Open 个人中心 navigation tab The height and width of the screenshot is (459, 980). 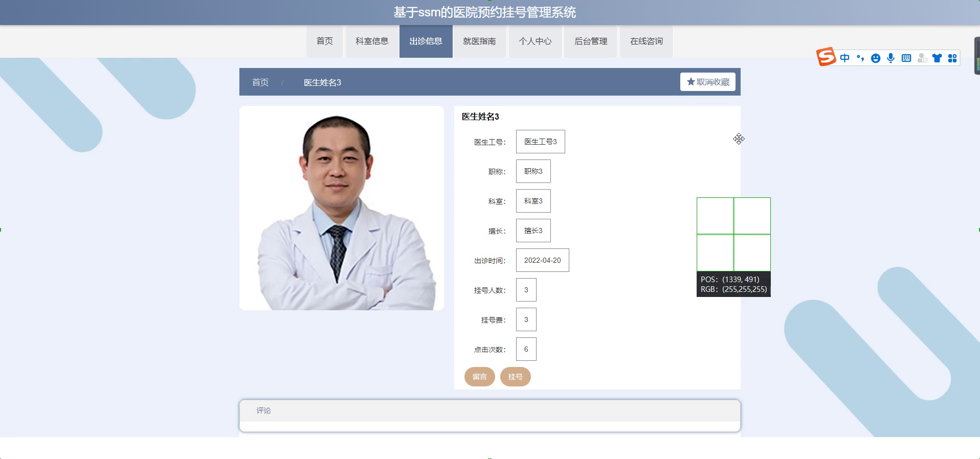point(536,41)
